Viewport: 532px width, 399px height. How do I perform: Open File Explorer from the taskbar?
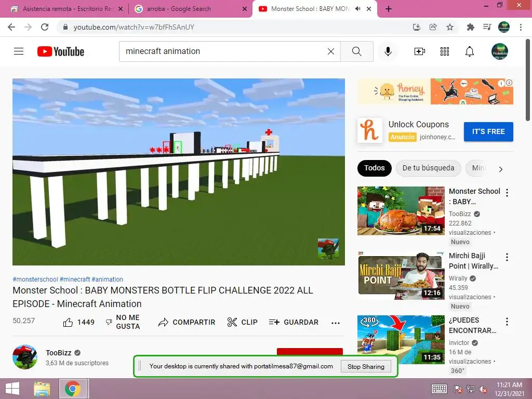coord(42,389)
